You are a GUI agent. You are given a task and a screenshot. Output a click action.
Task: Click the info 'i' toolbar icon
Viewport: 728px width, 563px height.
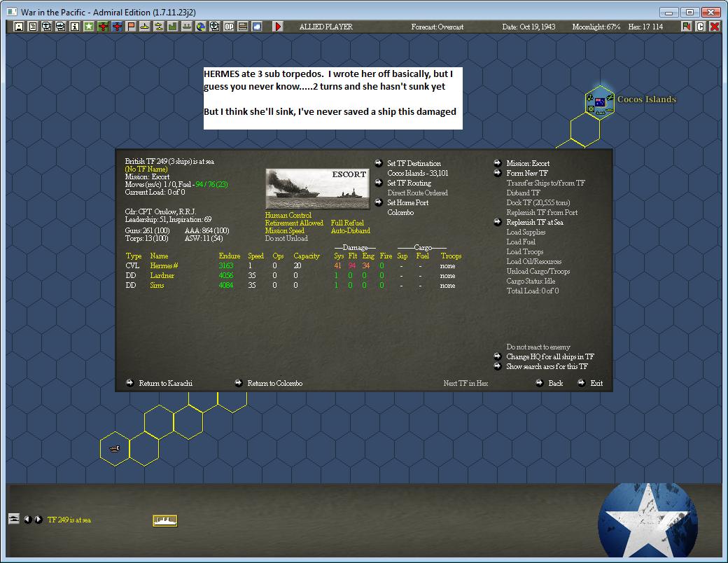(74, 27)
